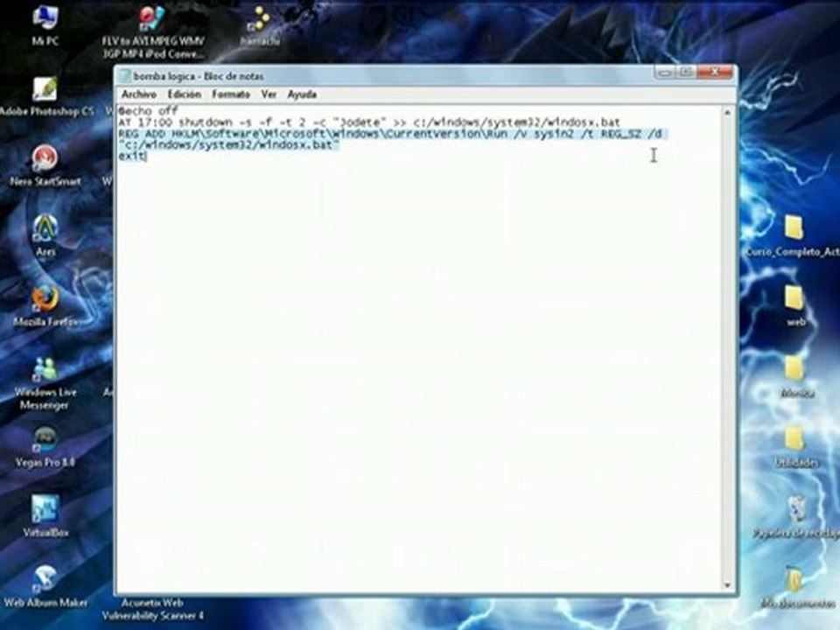Open Web Album Maker shortcut
The image size is (840, 630).
tap(45, 587)
